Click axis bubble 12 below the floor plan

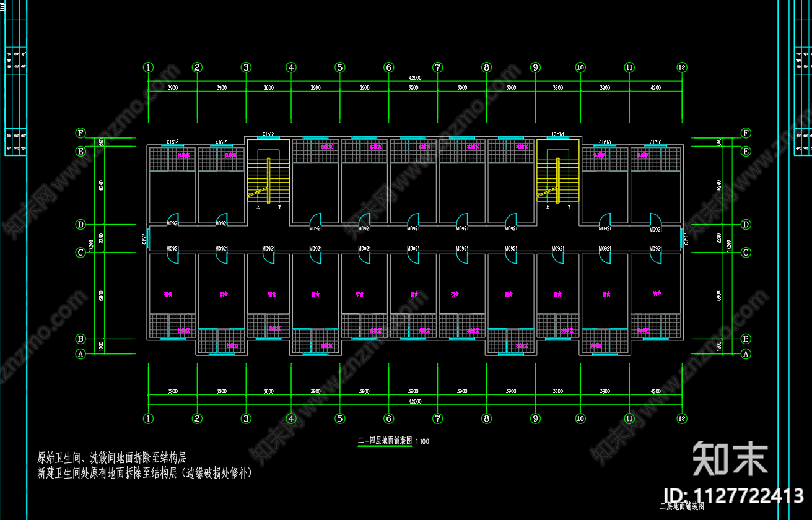682,418
